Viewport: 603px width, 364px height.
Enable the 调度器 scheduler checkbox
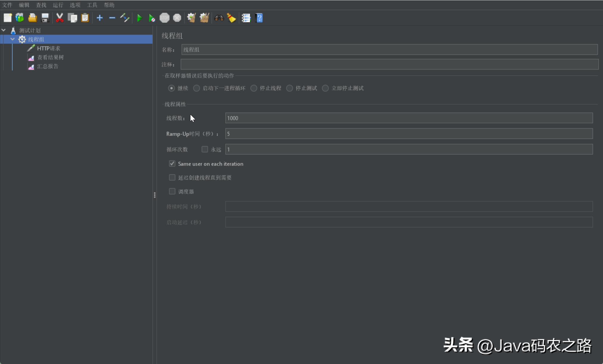(x=172, y=191)
